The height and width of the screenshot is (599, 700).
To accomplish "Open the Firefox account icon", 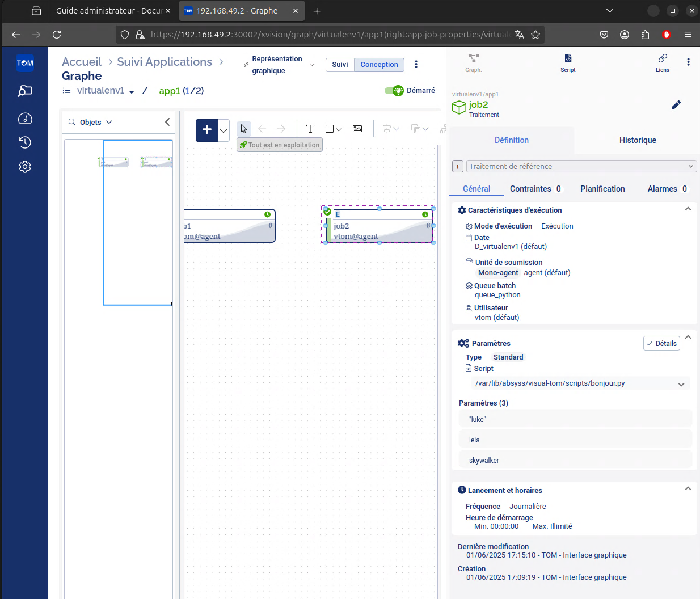I will click(625, 35).
